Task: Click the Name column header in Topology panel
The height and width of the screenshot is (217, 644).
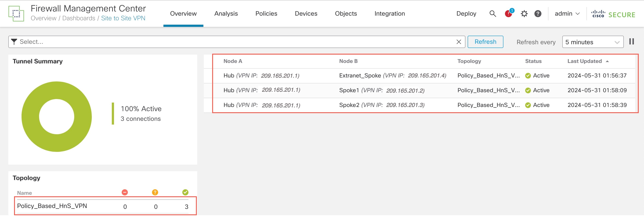Action: 24,193
